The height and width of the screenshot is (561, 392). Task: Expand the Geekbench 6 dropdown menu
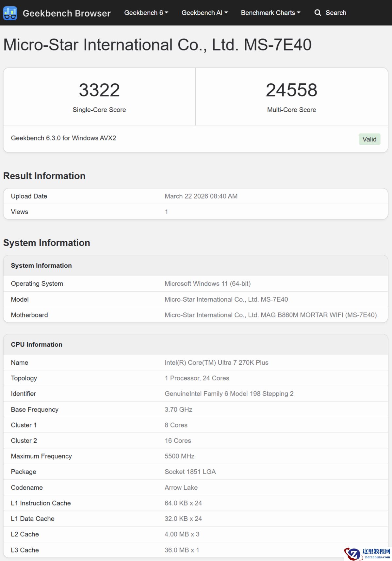[x=146, y=13]
